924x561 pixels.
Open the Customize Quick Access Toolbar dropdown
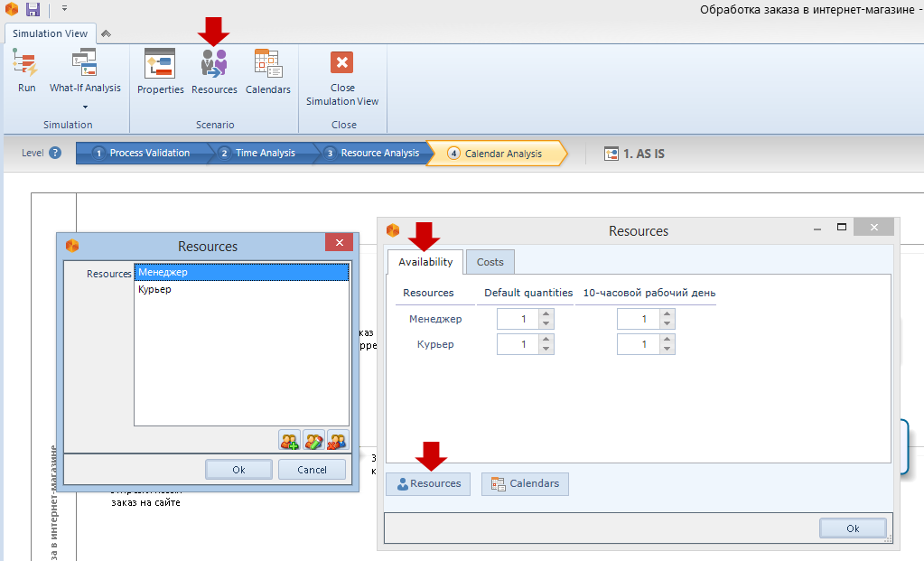coord(64,9)
